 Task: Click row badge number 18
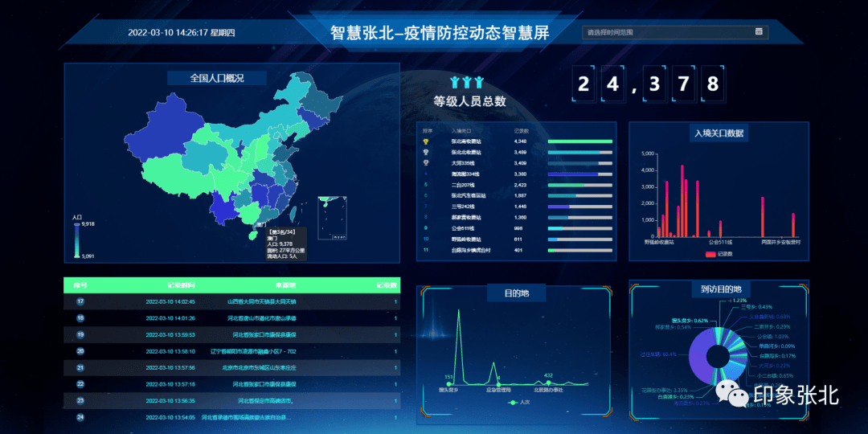click(x=80, y=318)
